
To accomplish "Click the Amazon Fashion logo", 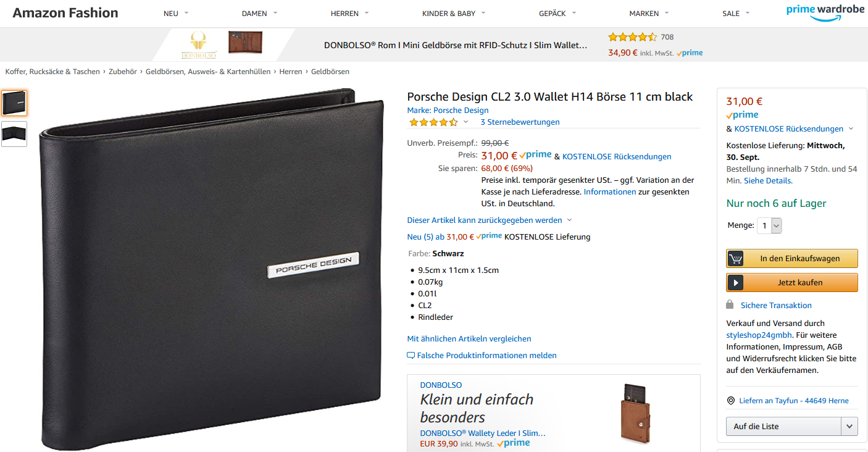I will click(65, 13).
